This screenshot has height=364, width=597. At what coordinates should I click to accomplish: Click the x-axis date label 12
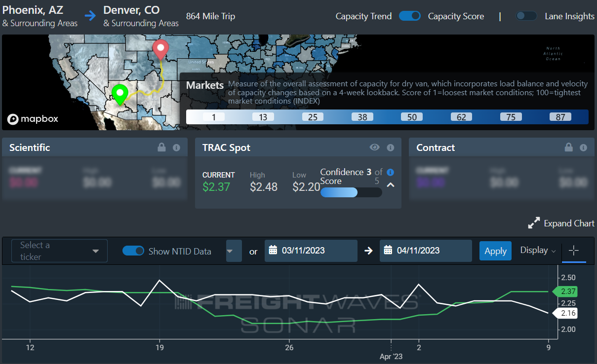tap(30, 347)
